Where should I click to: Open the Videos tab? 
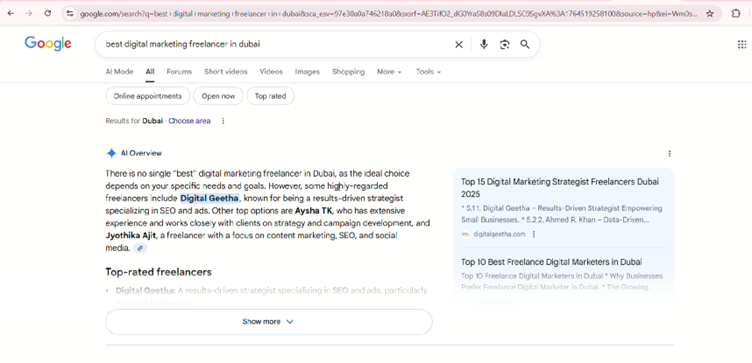coord(271,71)
